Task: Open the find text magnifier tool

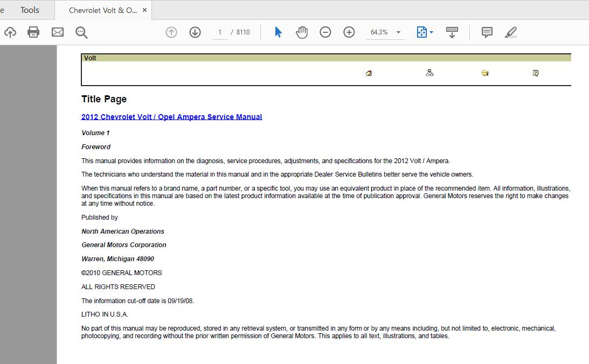Action: point(81,33)
